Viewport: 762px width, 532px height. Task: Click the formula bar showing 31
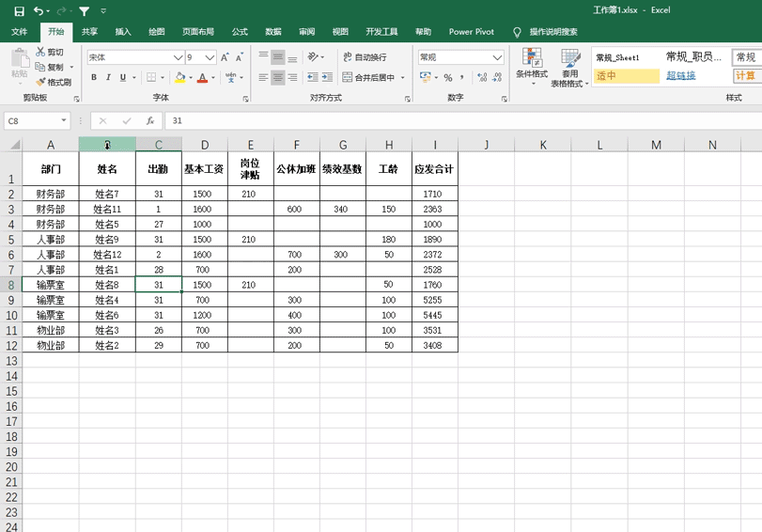click(x=463, y=120)
